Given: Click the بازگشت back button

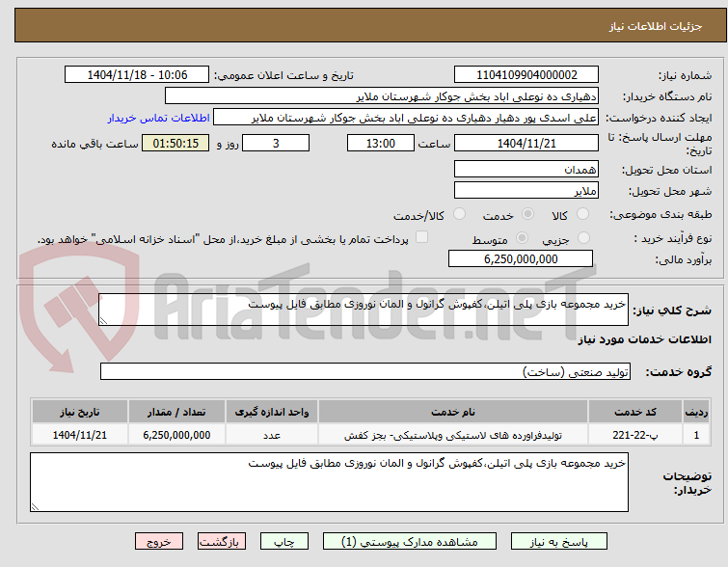Looking at the screenshot, I should pos(222,542).
